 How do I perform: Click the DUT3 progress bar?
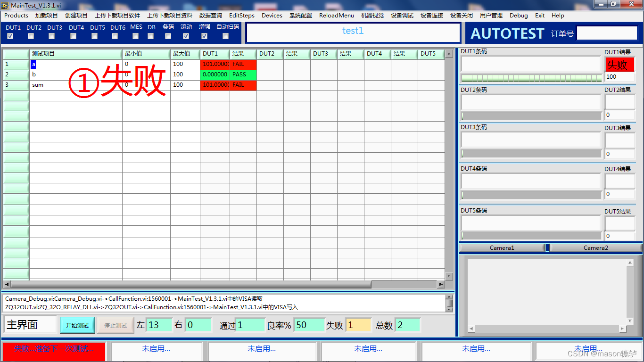531,153
